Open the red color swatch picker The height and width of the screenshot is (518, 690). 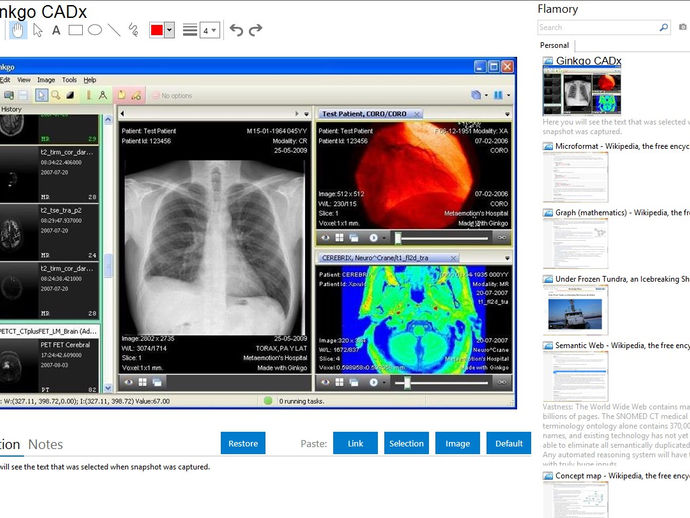(157, 30)
